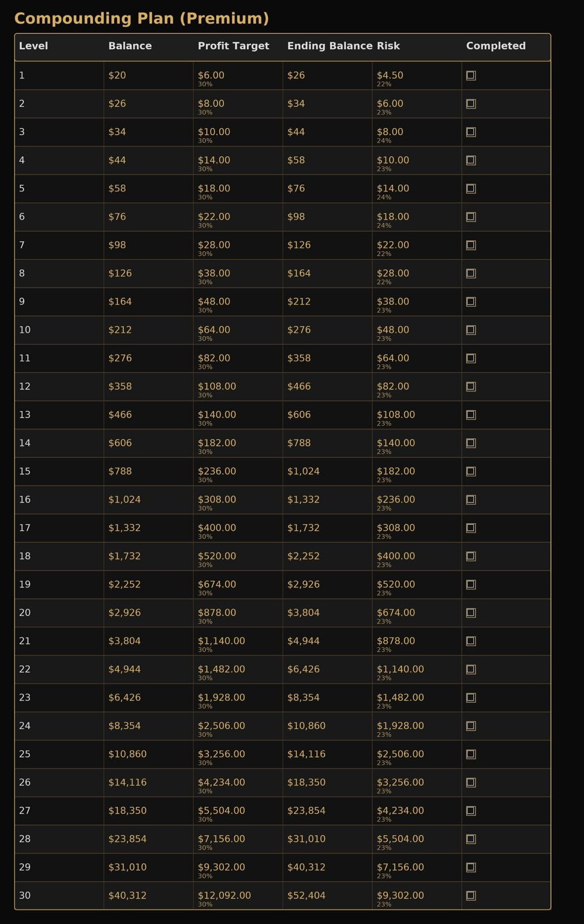Viewport: 584px width, 924px height.
Task: Mark Level 25 as completed
Action: click(471, 755)
